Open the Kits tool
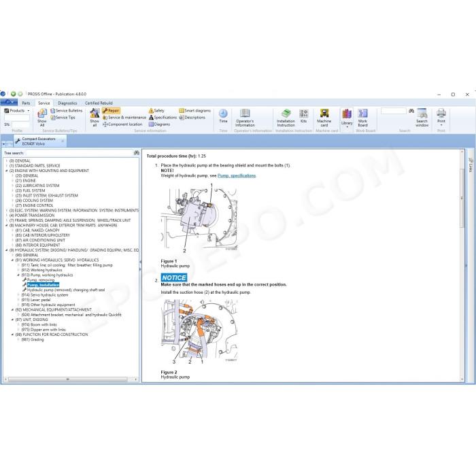This screenshot has height=476, width=476. tap(303, 116)
